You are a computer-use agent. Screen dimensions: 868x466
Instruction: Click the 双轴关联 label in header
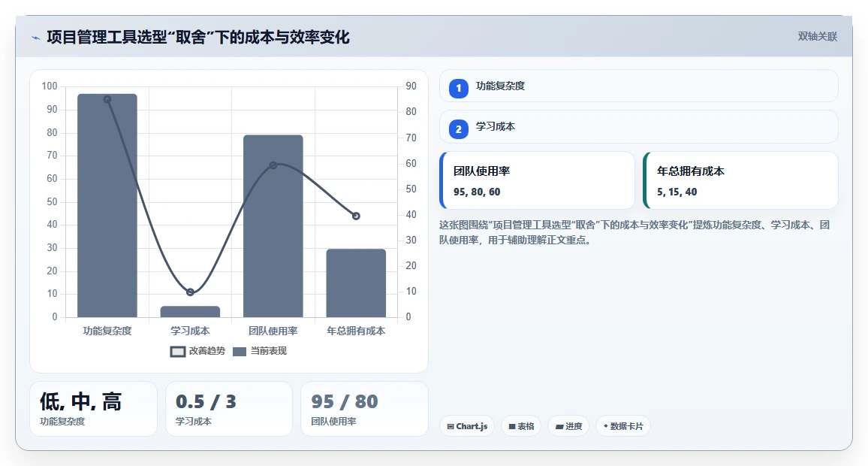pos(817,37)
